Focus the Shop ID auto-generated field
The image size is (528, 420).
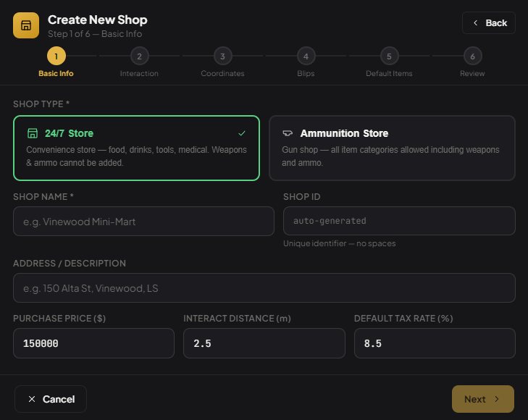(x=399, y=221)
